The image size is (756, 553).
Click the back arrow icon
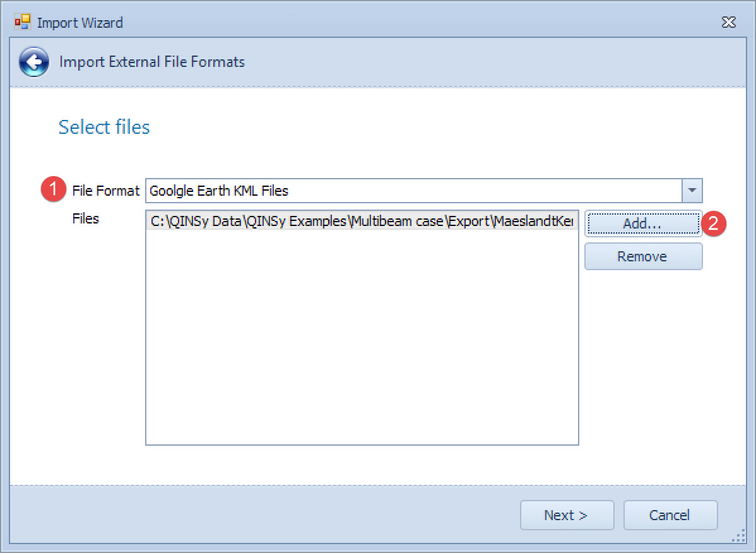(x=33, y=62)
